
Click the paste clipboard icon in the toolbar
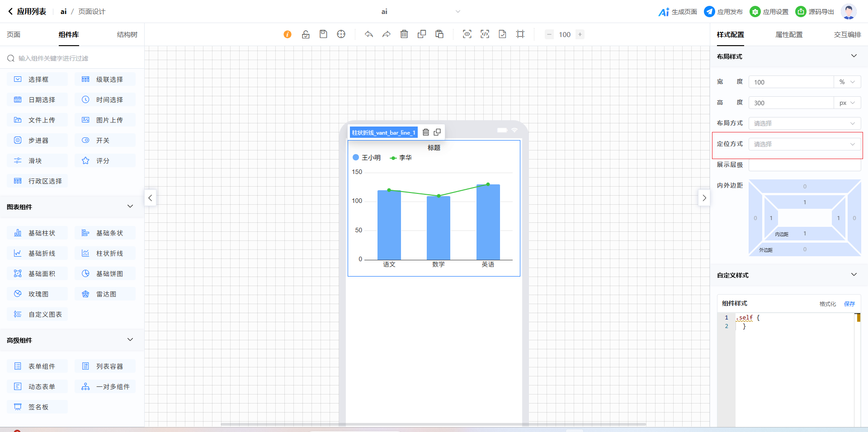point(439,34)
